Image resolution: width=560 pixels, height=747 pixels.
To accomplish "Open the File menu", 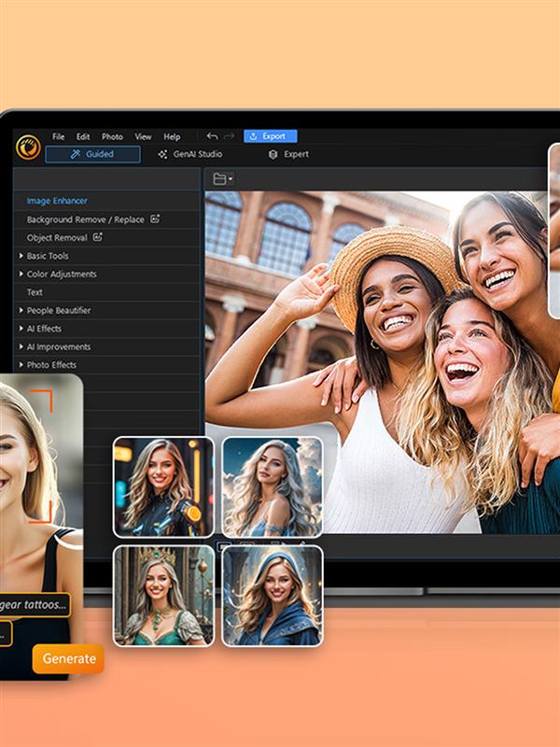I will [58, 136].
